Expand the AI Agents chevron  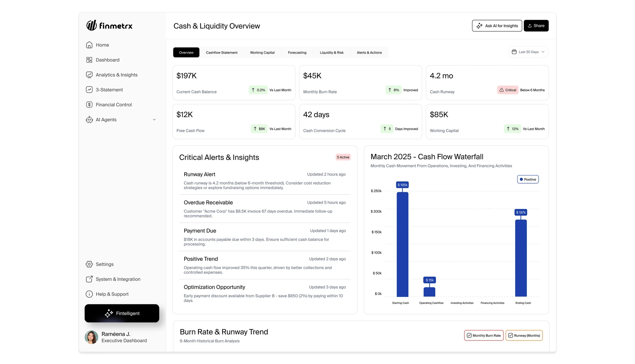(154, 120)
